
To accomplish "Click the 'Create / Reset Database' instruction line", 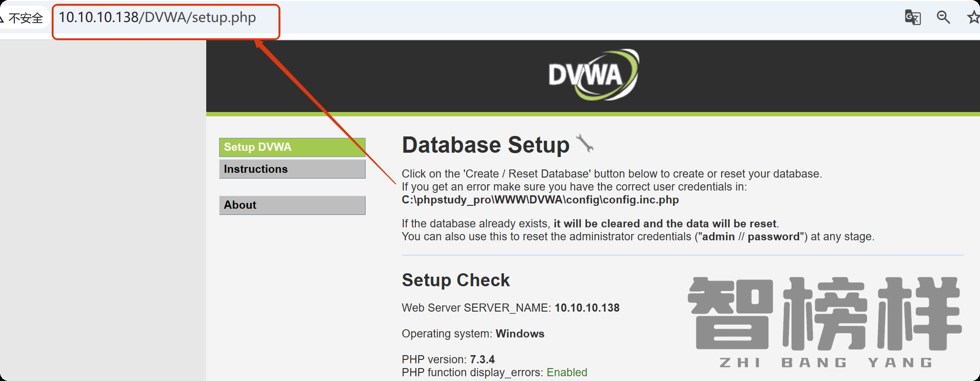I will tap(612, 174).
